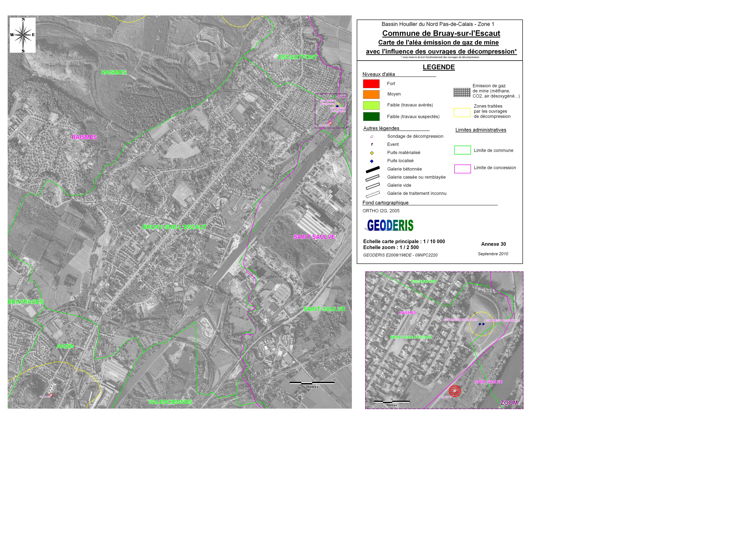This screenshot has height=534, width=756.
Task: Click the ANZIN label
Action: [65, 346]
